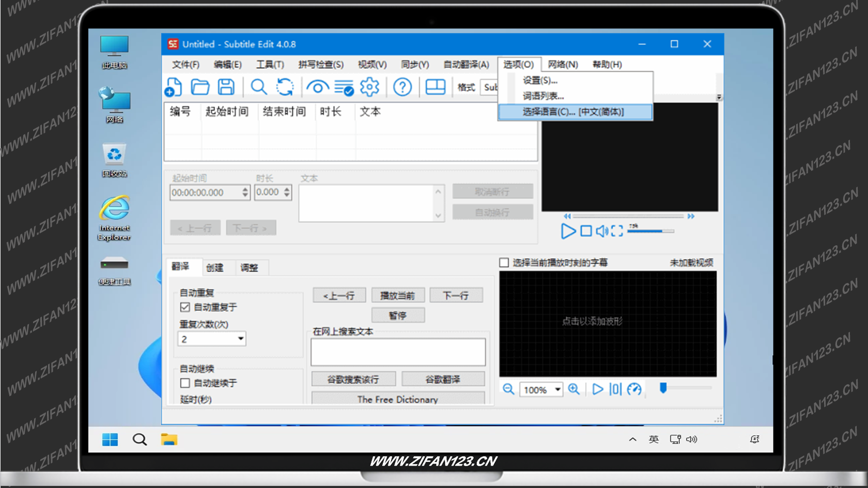Show hidden tray icons chevron
The height and width of the screenshot is (488, 868).
[632, 439]
